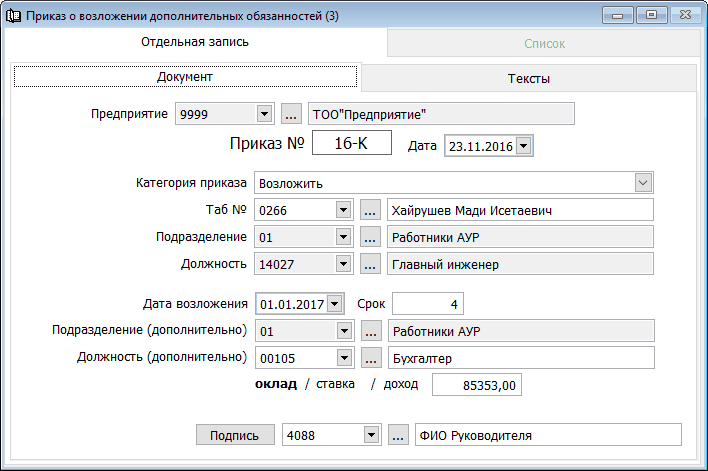This screenshot has height=471, width=708.
Task: Expand the Подразделение (дополнительно) dropdown
Action: coord(345,331)
